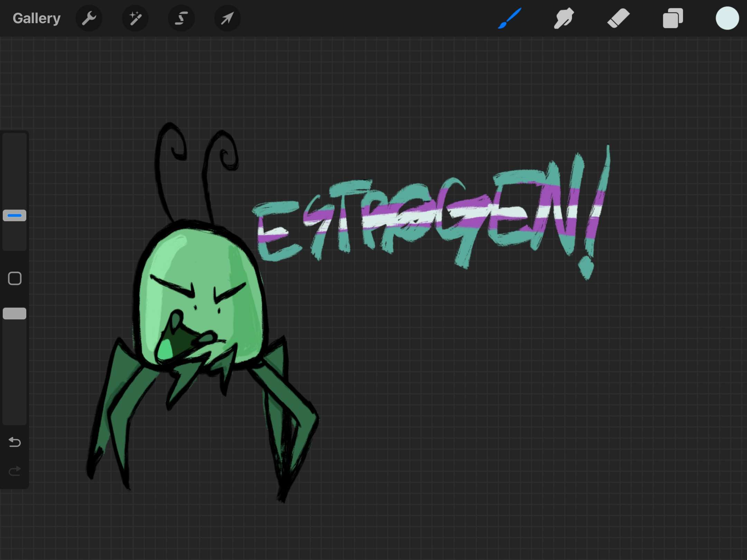Select the Brush tool
The width and height of the screenshot is (747, 560).
[x=509, y=18]
